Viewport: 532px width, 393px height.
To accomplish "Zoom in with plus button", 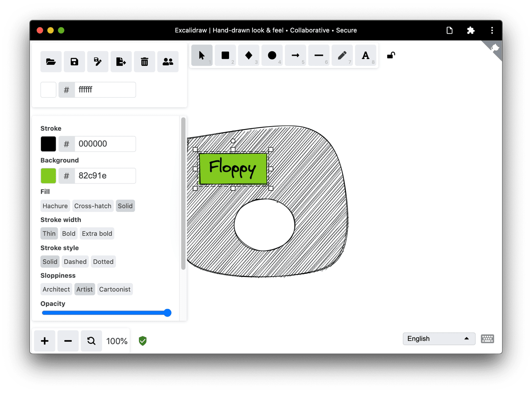I will coord(44,341).
